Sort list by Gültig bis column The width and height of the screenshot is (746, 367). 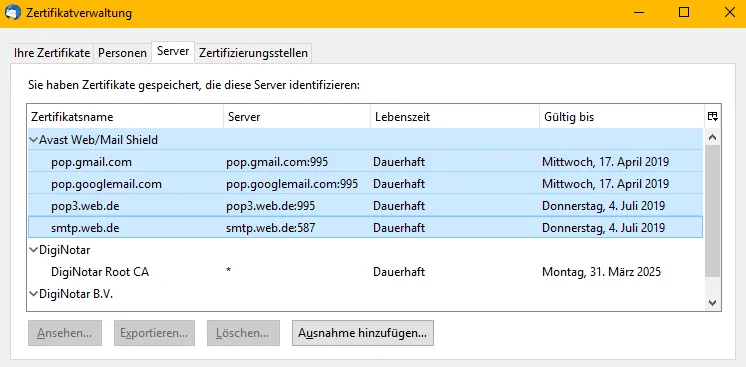(x=621, y=117)
